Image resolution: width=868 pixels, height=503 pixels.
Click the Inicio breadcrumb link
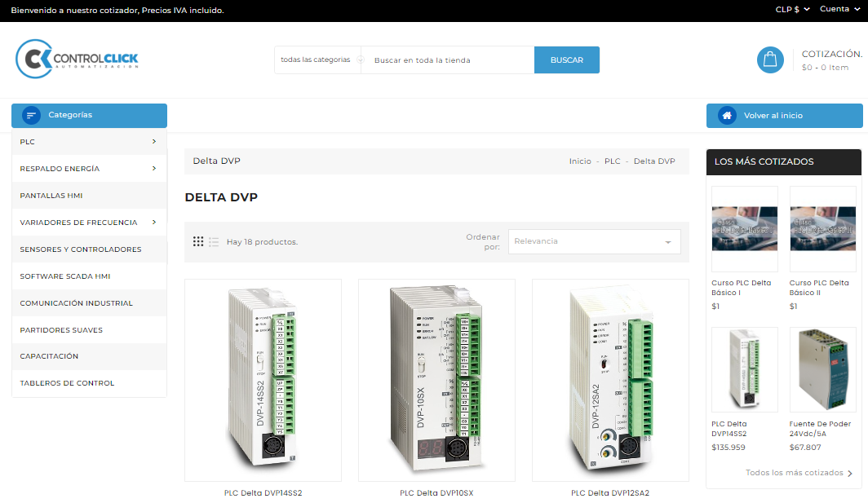click(580, 161)
